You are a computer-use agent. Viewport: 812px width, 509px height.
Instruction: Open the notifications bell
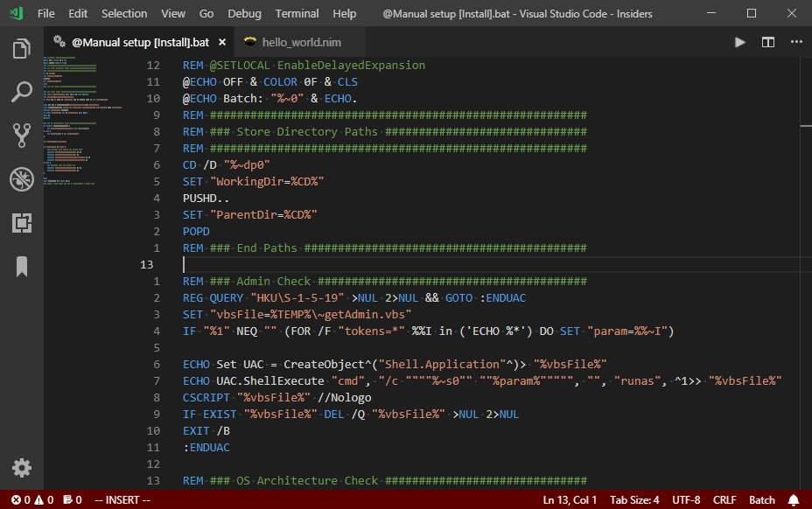pos(794,499)
